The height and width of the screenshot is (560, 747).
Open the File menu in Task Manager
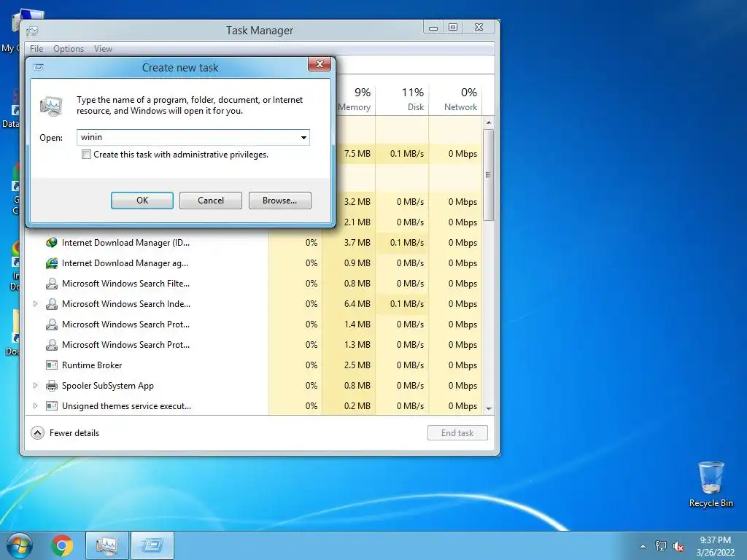[x=36, y=49]
